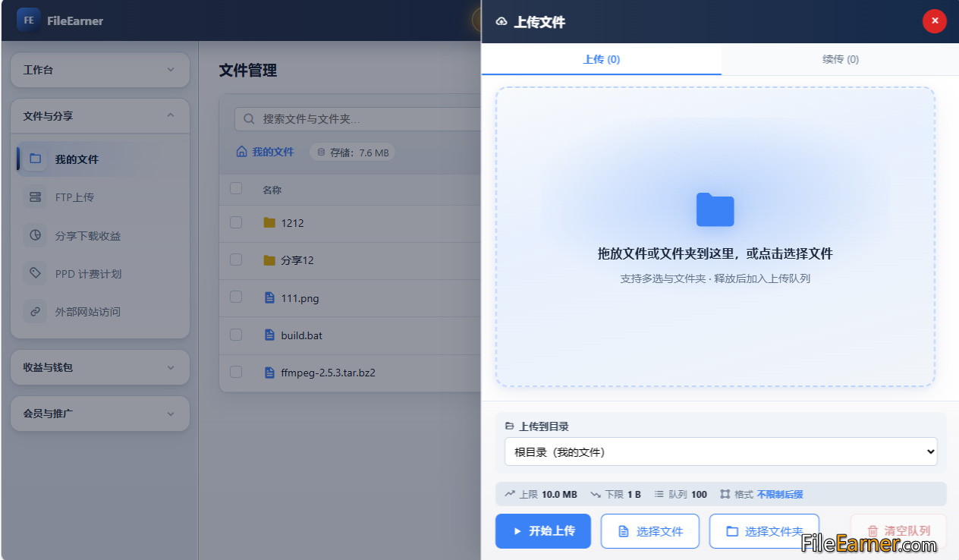Expand the 收益与钱包 section
Screen dimensions: 959x560
point(100,367)
